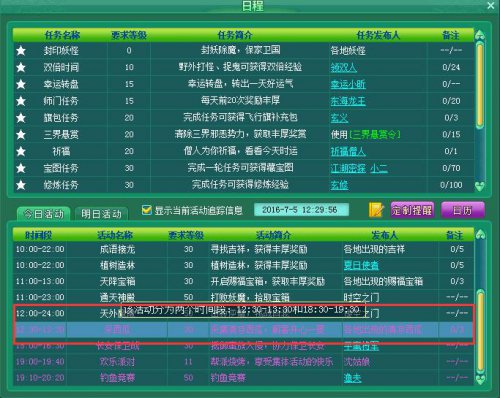This screenshot has width=500, height=398.
Task: Follow the 夏日使者 publisher link
Action: [x=361, y=265]
